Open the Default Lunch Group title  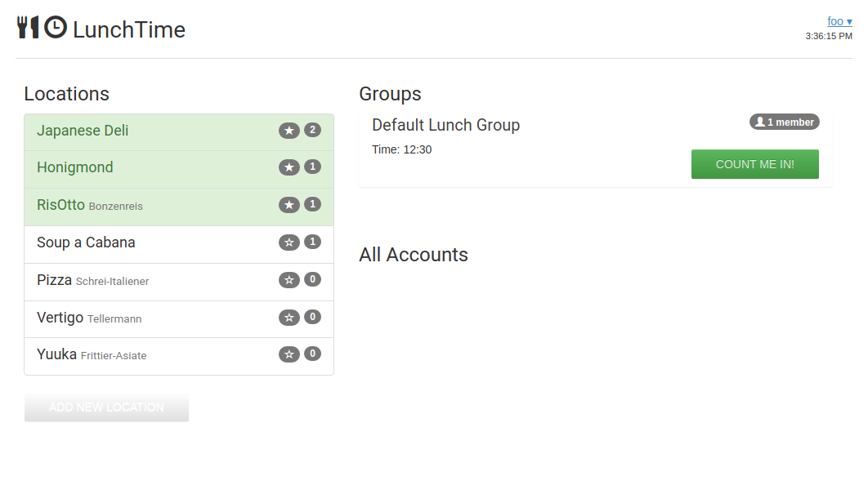tap(445, 125)
